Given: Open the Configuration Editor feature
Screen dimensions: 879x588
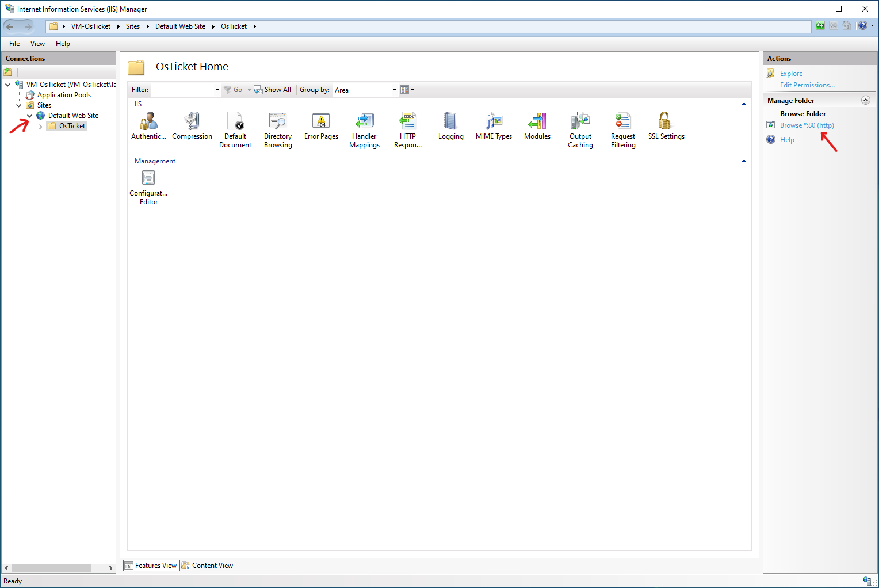Looking at the screenshot, I should coord(148,188).
